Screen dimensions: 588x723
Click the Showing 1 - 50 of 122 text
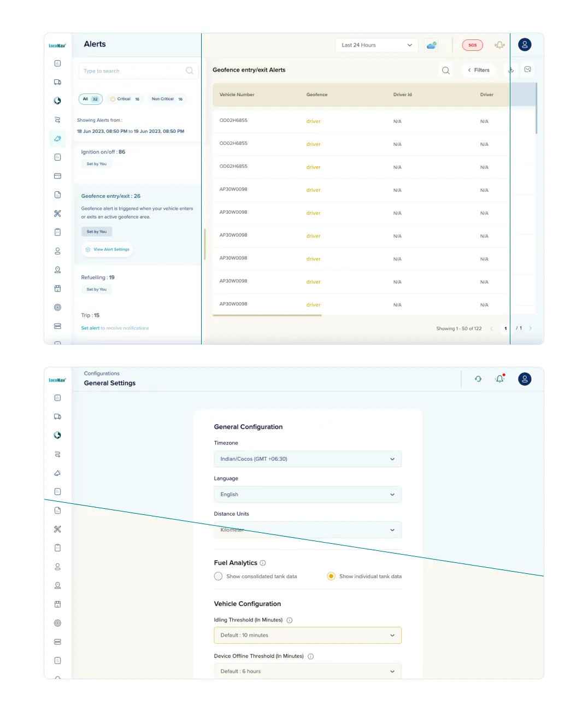coord(459,328)
